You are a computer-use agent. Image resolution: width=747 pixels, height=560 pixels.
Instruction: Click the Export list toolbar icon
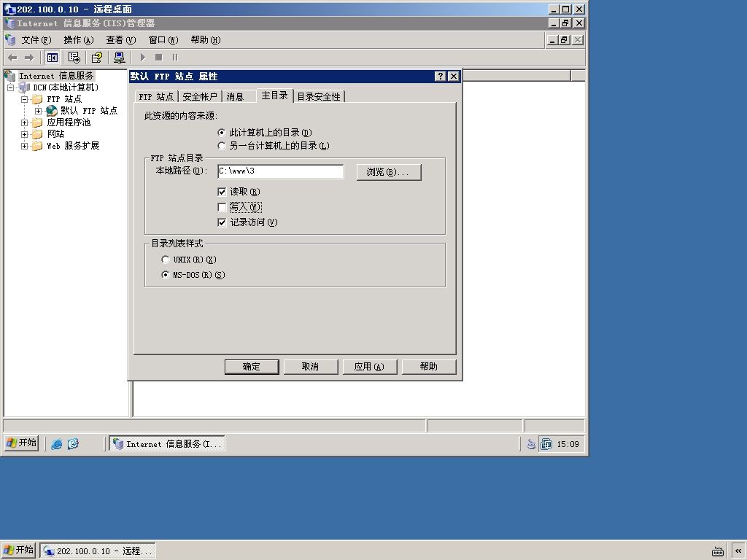pyautogui.click(x=74, y=58)
